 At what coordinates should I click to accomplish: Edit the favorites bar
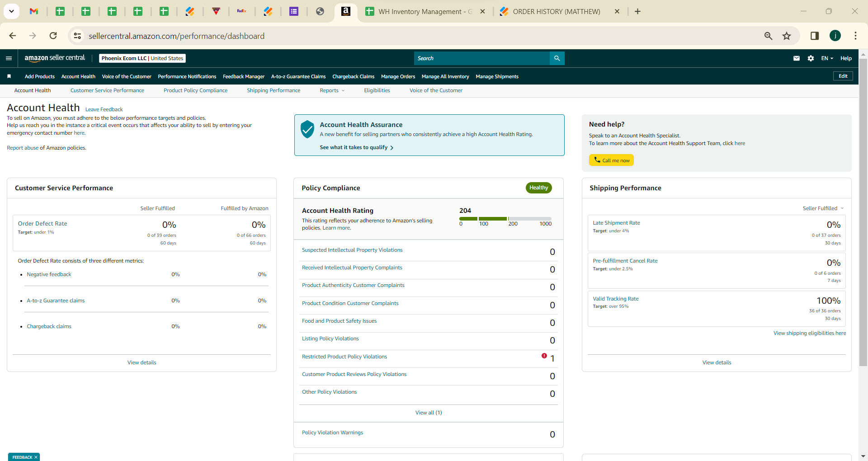[843, 76]
